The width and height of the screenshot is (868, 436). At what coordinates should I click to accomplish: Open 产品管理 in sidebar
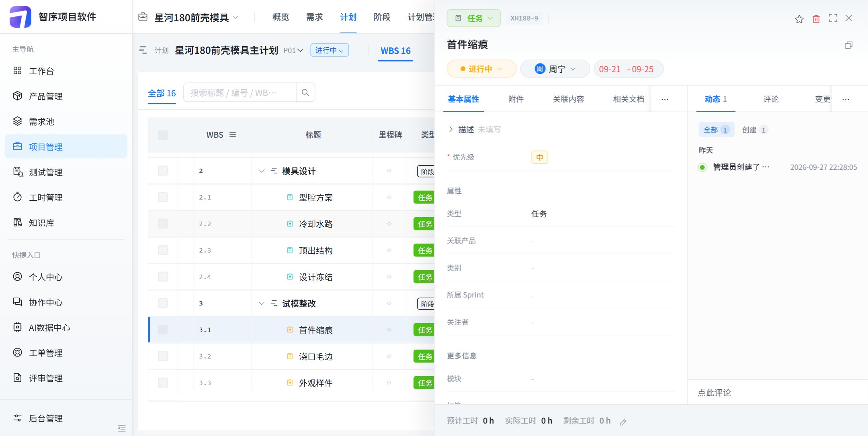[x=66, y=96]
